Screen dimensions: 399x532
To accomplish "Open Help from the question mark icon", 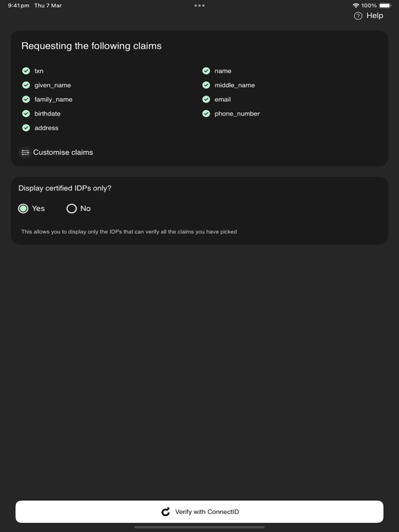I will point(358,16).
